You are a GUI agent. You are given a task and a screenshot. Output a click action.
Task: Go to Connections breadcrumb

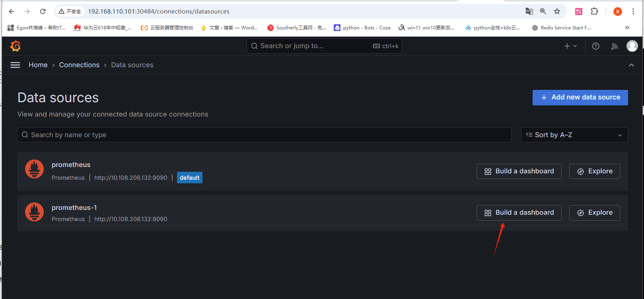(79, 65)
